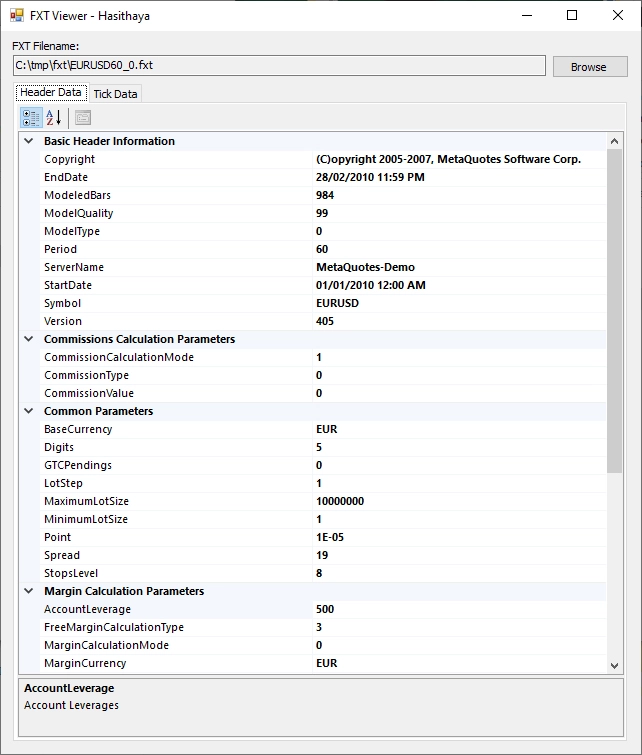Click the 405 version value
Viewport: 642px width, 755px height.
325,321
